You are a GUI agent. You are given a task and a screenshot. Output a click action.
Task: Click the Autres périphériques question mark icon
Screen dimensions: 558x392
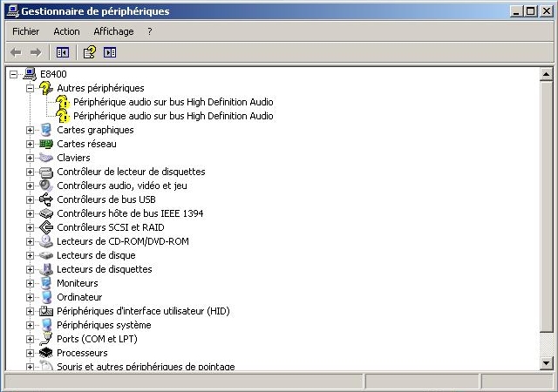point(45,88)
